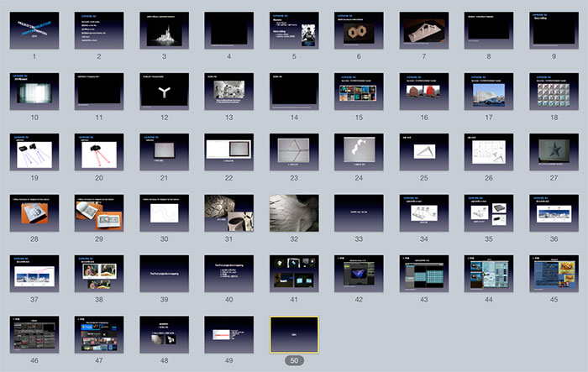
Task: Choose slide 12 with white Y shape
Action: pos(164,91)
